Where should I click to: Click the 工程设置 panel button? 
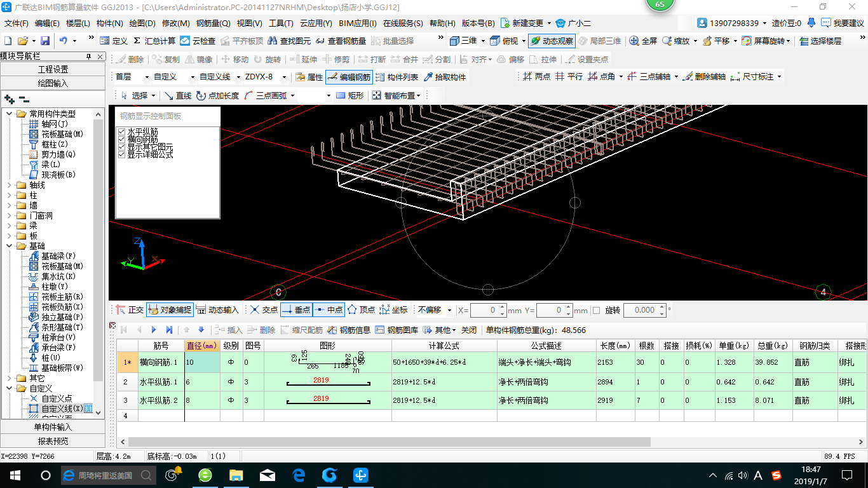click(53, 69)
